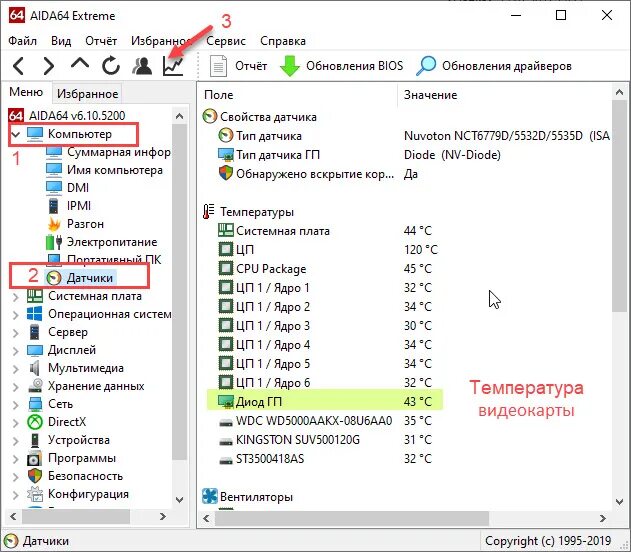Expand the Безопасность tree node
This screenshot has height=552, width=631.
click(x=16, y=476)
